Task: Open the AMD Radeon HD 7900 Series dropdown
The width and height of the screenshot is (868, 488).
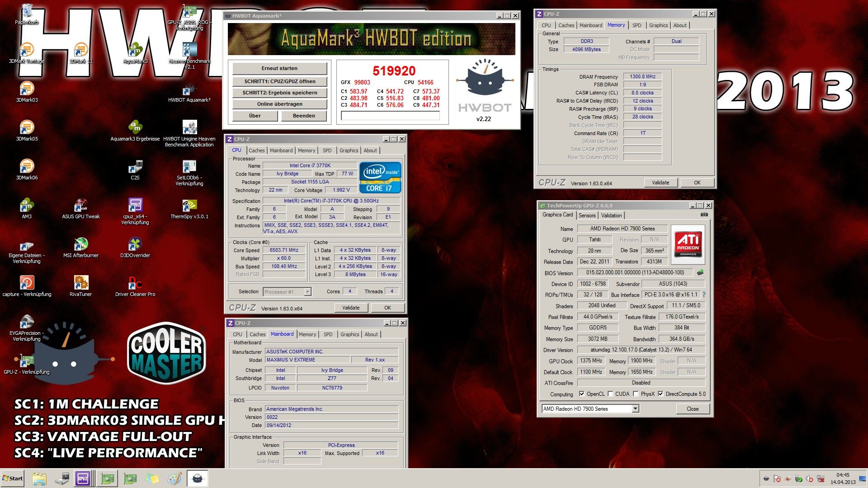Action: click(635, 409)
